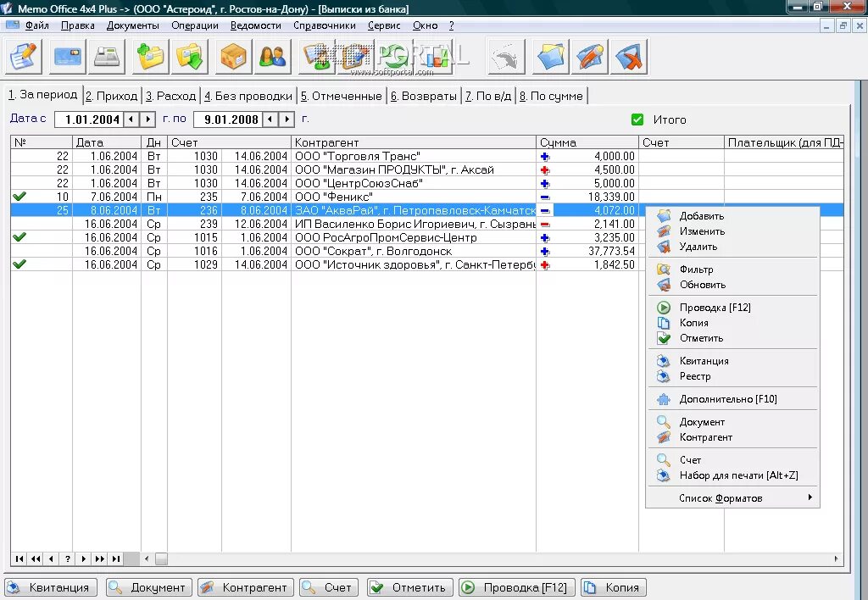This screenshot has height=600, width=868.
Task: Click the blue folder with pencil edit icon
Action: coord(590,56)
